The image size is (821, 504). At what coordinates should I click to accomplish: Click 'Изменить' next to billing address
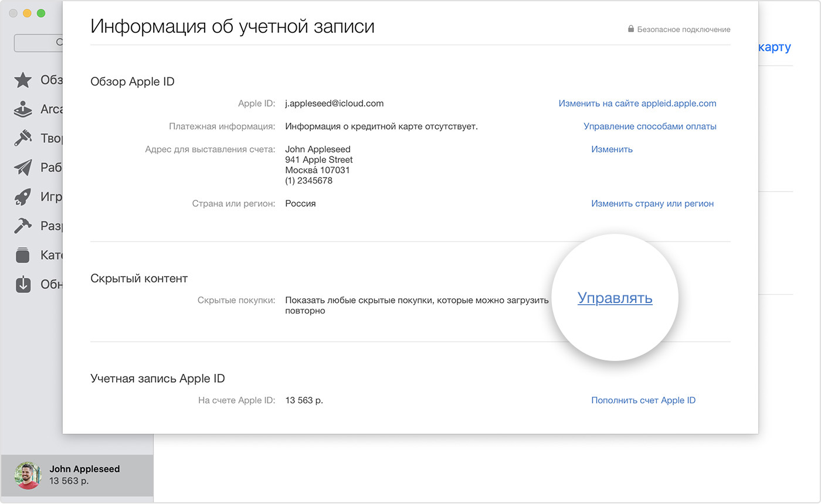(x=612, y=149)
